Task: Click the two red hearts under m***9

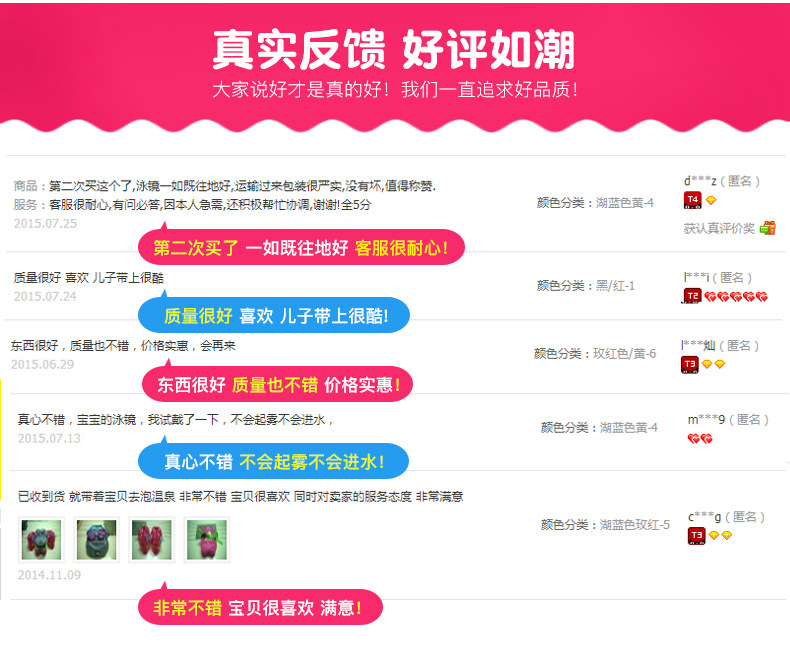Action: coord(700,439)
